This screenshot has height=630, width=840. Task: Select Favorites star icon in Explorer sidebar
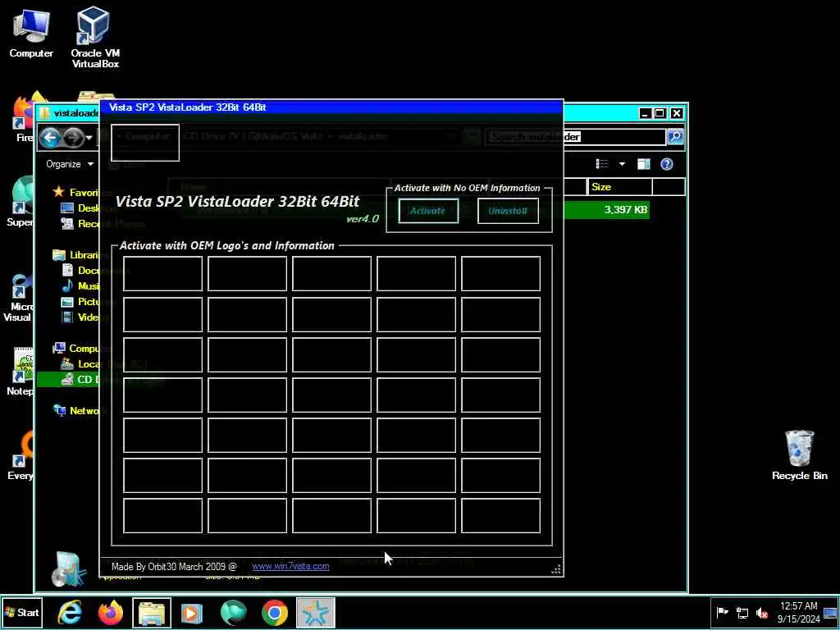click(x=59, y=192)
